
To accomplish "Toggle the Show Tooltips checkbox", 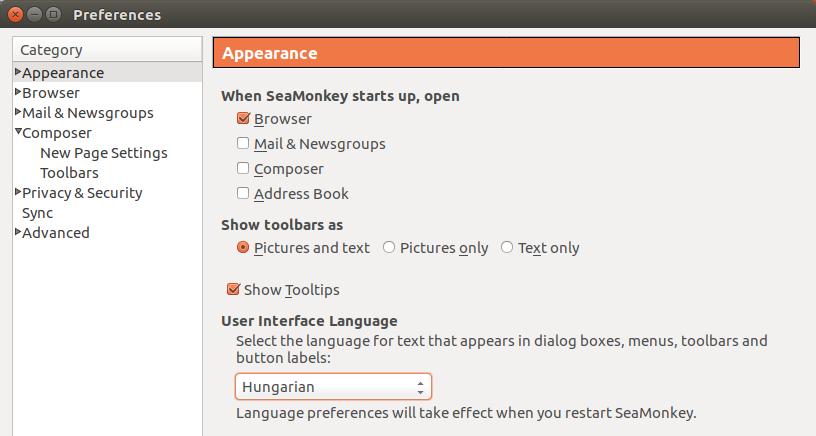I will coord(233,289).
